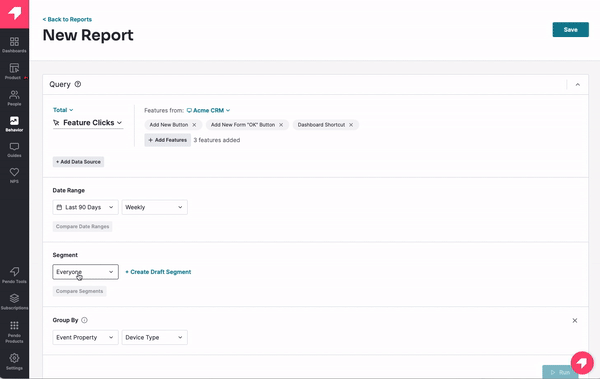Remove Add New Form "OK" Button chip
This screenshot has height=379, width=600.
tap(281, 125)
